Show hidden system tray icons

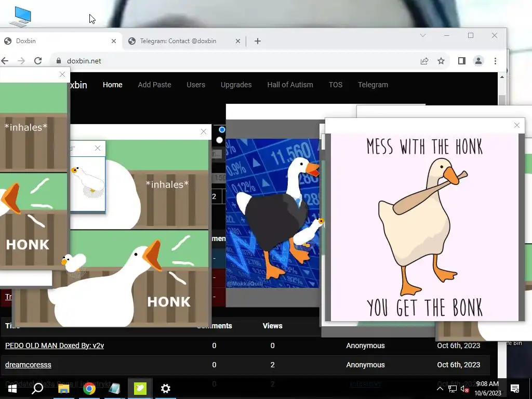[x=440, y=389]
